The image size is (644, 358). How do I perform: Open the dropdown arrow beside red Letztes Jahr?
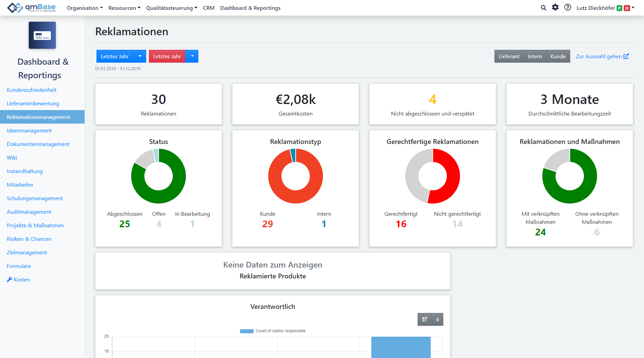(x=192, y=56)
